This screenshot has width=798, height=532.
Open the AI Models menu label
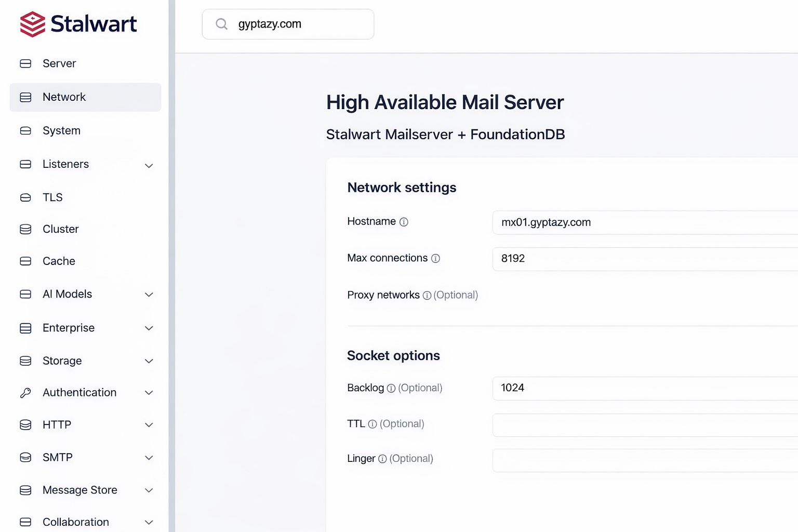(67, 294)
